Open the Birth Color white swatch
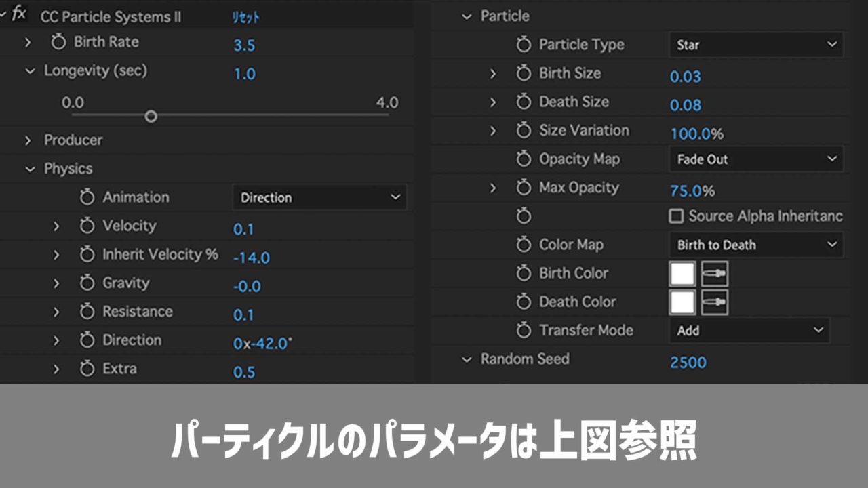Image resolution: width=868 pixels, height=488 pixels. (682, 274)
